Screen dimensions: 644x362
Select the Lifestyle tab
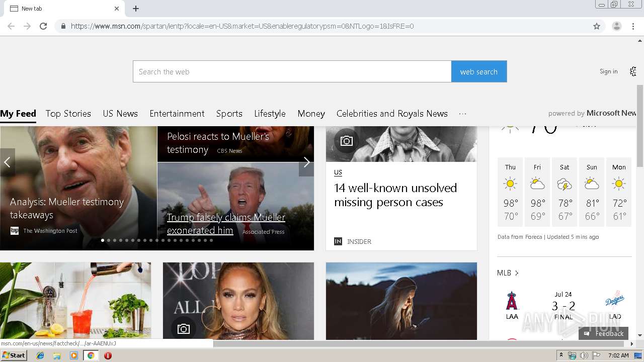click(x=270, y=114)
